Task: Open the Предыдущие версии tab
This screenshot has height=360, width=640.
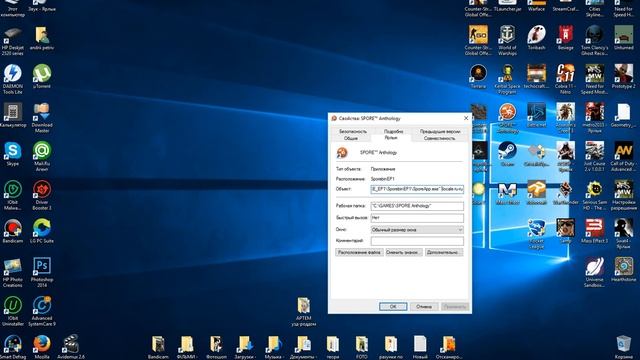Action: (440, 131)
